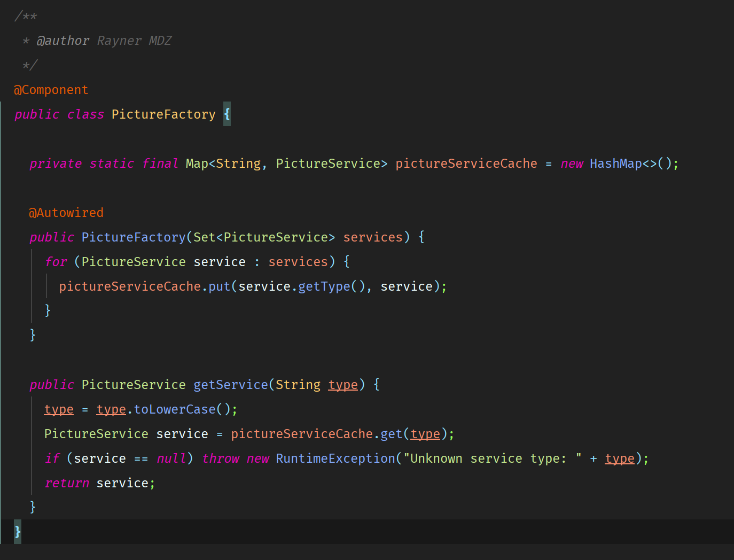The width and height of the screenshot is (734, 560).
Task: Click the Map type in the field declaration
Action: pos(197,164)
